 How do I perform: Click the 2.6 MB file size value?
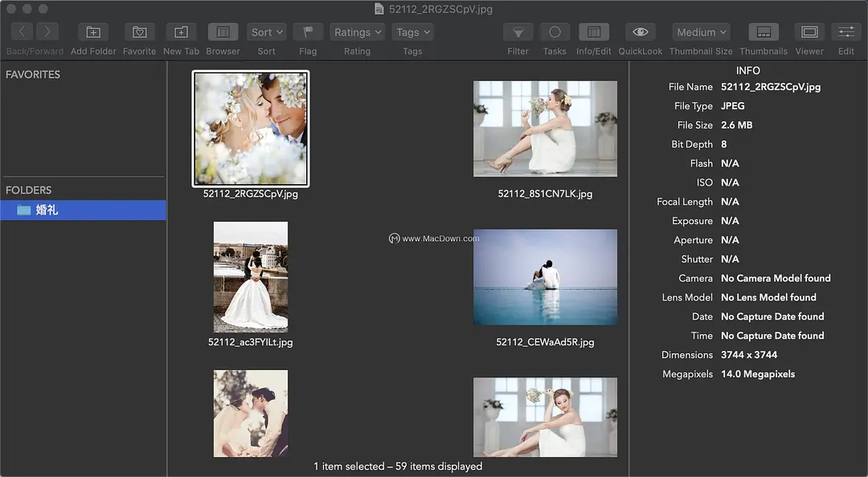tap(736, 125)
